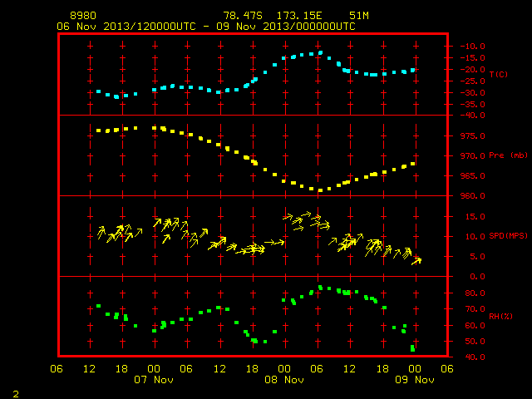Viewport: 532px width, 399px height.
Task: Click the -10.0 temperature tick label
Action: point(472,47)
